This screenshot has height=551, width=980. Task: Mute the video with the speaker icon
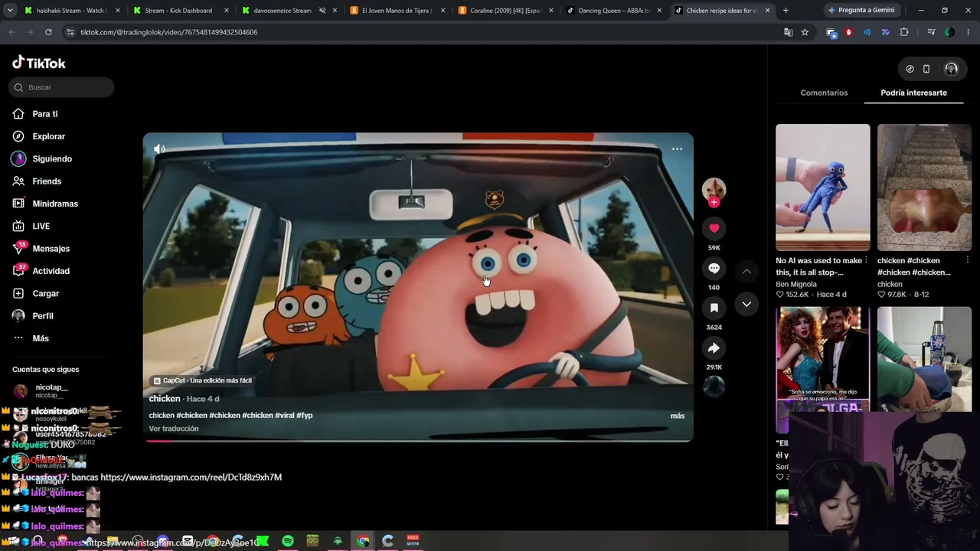coord(159,149)
